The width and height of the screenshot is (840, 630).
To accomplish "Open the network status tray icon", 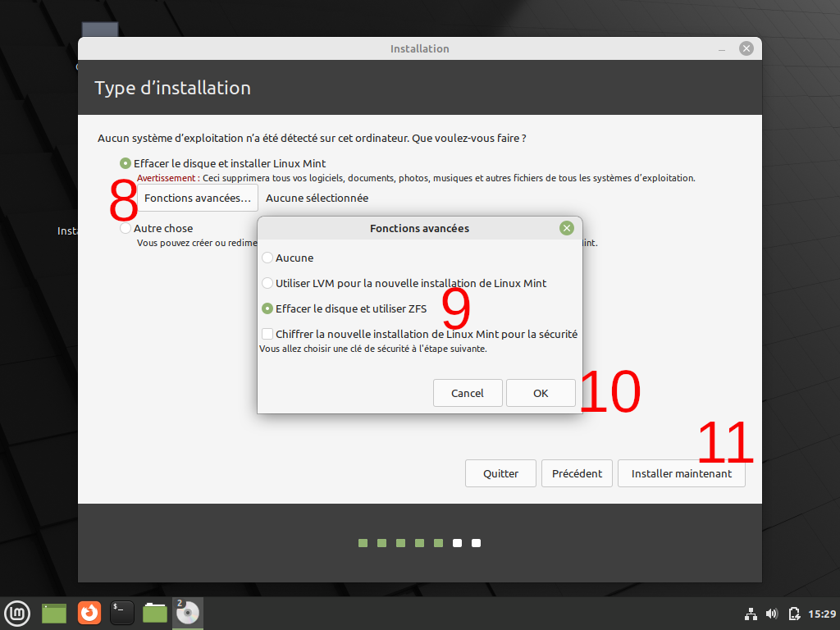I will tap(751, 613).
